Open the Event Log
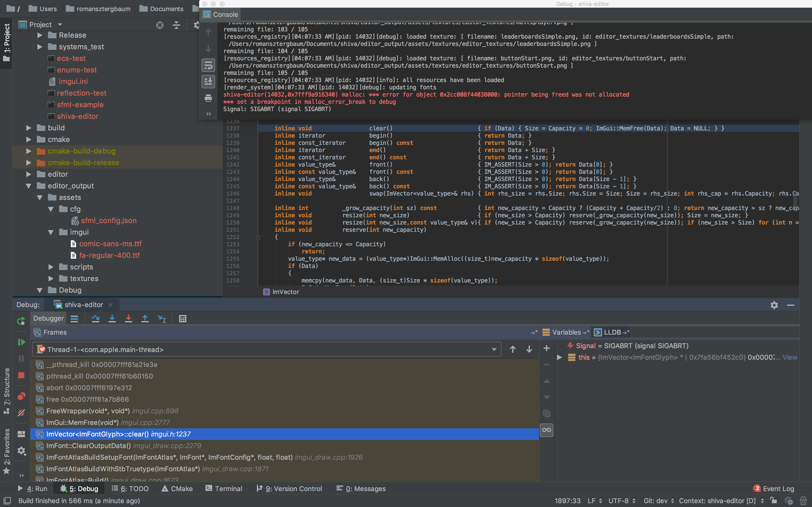Image resolution: width=812 pixels, height=507 pixels. pyautogui.click(x=774, y=489)
